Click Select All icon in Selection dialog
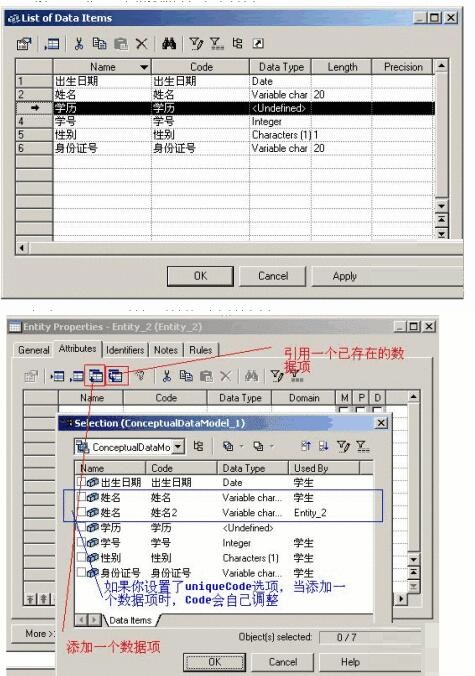This screenshot has width=475, height=676. pos(228,446)
